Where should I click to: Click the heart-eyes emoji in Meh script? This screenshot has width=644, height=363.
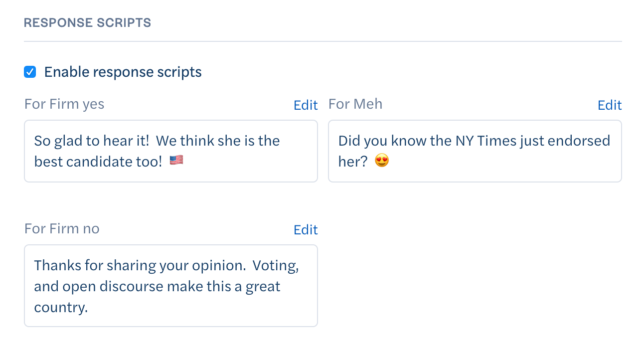[381, 161]
